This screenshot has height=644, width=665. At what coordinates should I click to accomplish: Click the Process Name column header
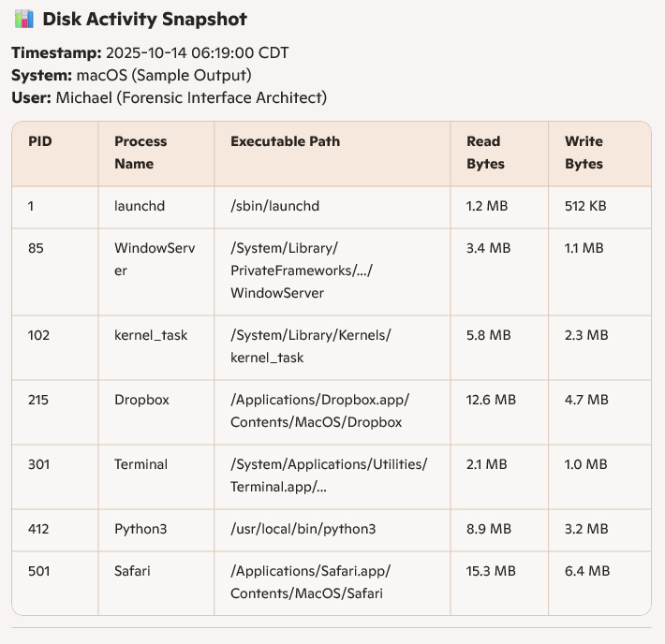tap(140, 153)
